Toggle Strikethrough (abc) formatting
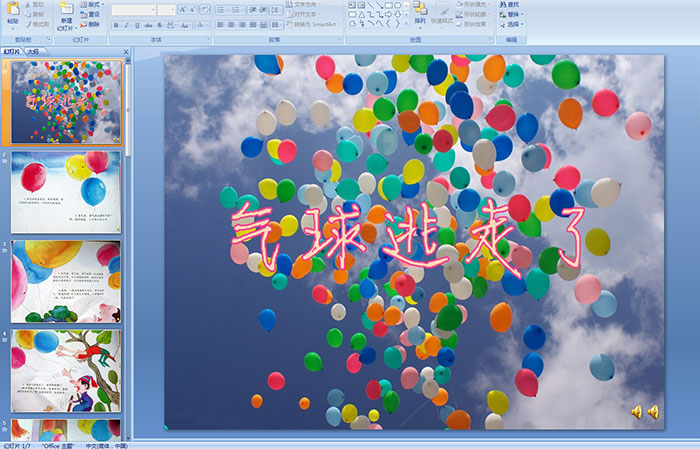 pyautogui.click(x=148, y=25)
